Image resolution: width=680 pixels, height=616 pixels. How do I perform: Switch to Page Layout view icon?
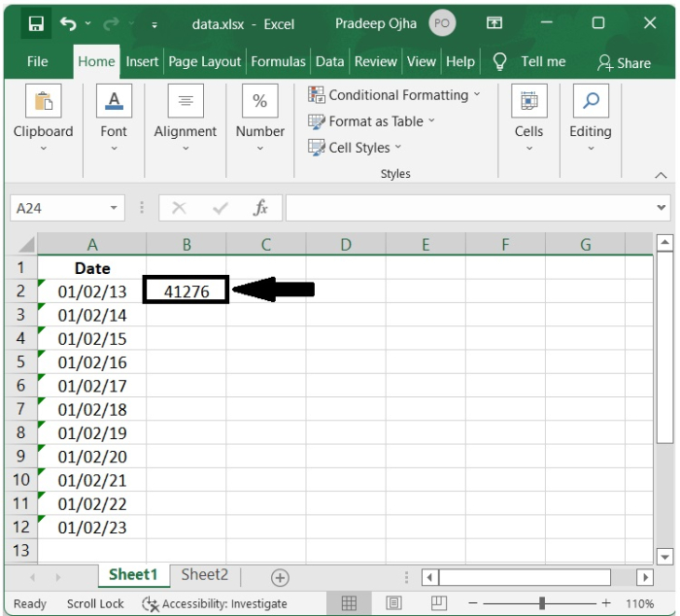(393, 603)
